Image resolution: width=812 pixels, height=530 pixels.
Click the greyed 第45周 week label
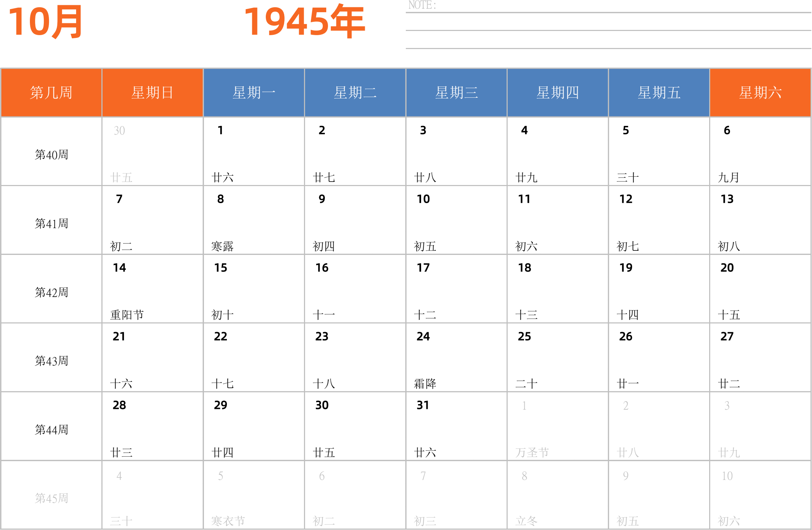(x=51, y=498)
